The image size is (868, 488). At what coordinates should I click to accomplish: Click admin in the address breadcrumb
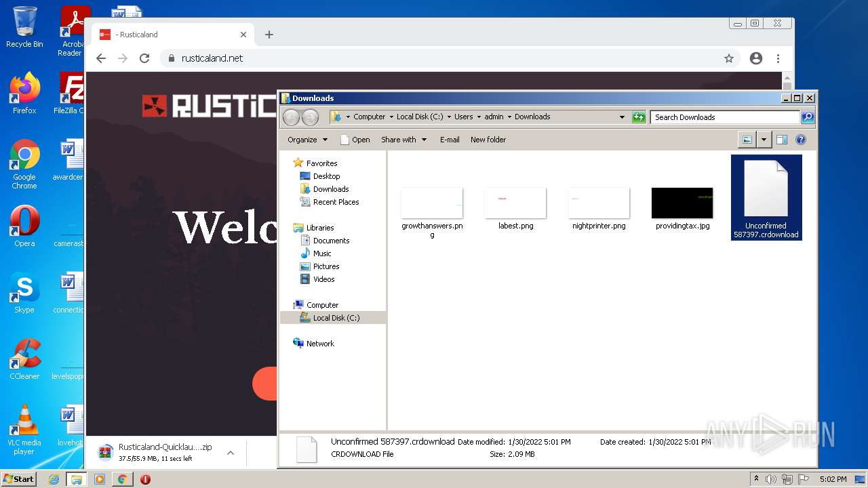point(494,117)
